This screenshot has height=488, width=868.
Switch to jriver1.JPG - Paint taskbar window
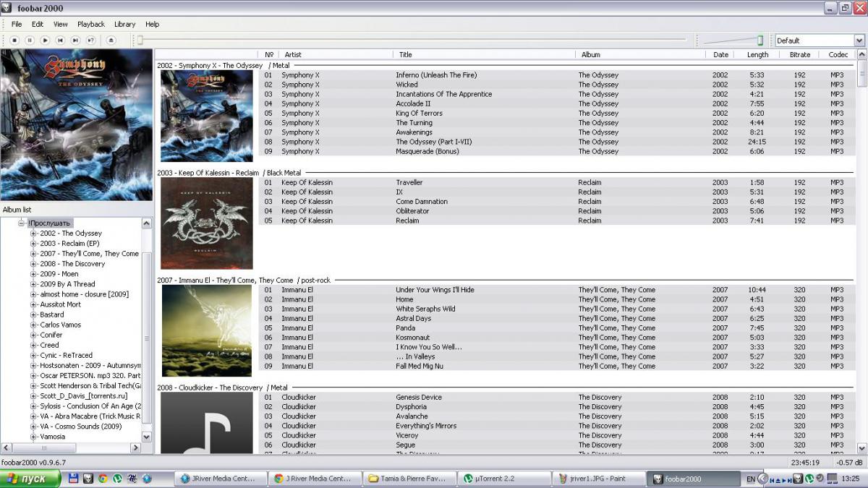pos(599,479)
